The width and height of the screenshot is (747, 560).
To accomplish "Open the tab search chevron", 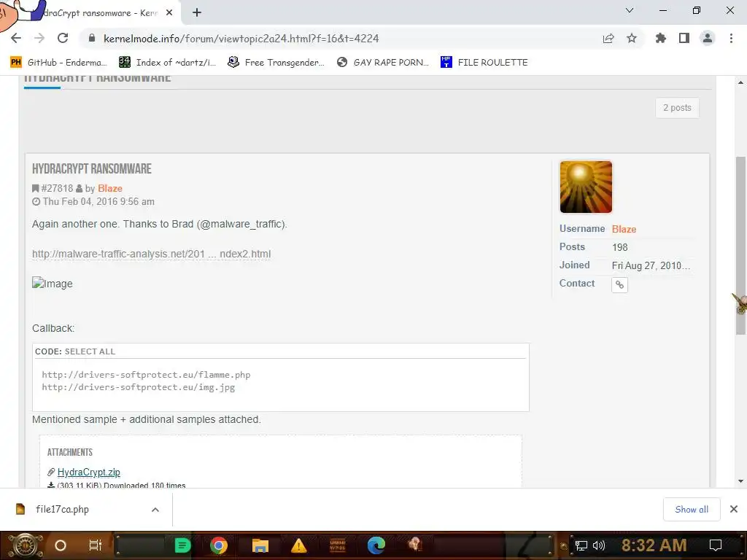I will pos(630,10).
